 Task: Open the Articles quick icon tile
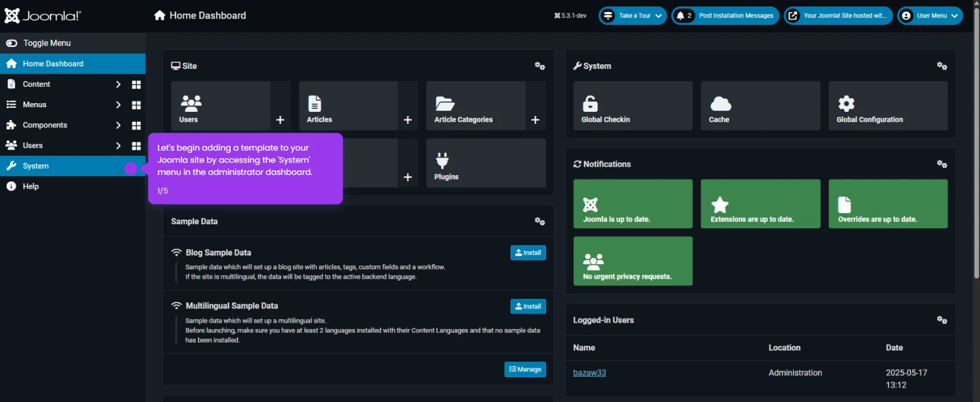pyautogui.click(x=348, y=105)
